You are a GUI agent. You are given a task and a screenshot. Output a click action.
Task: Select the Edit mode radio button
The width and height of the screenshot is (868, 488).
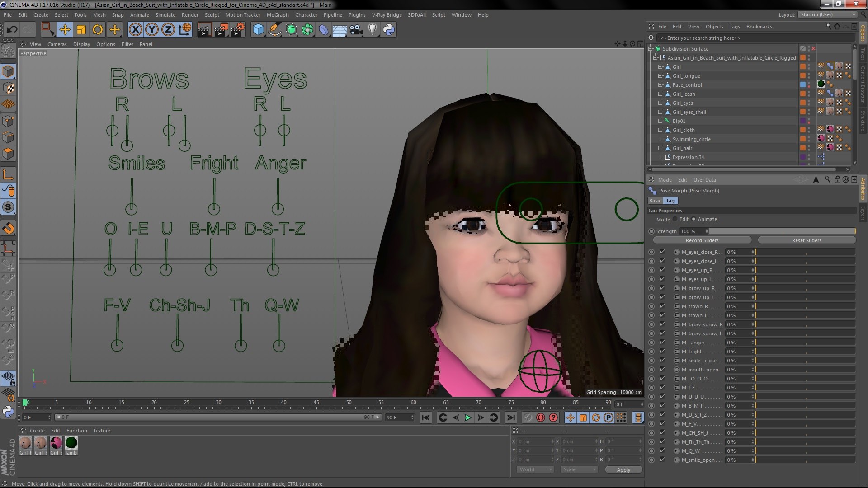675,219
